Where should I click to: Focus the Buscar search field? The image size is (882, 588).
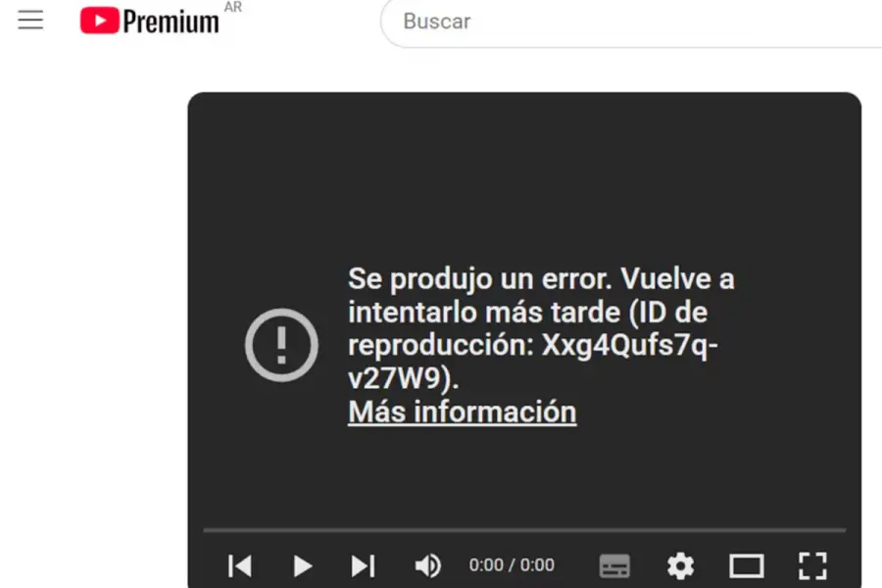[631, 22]
